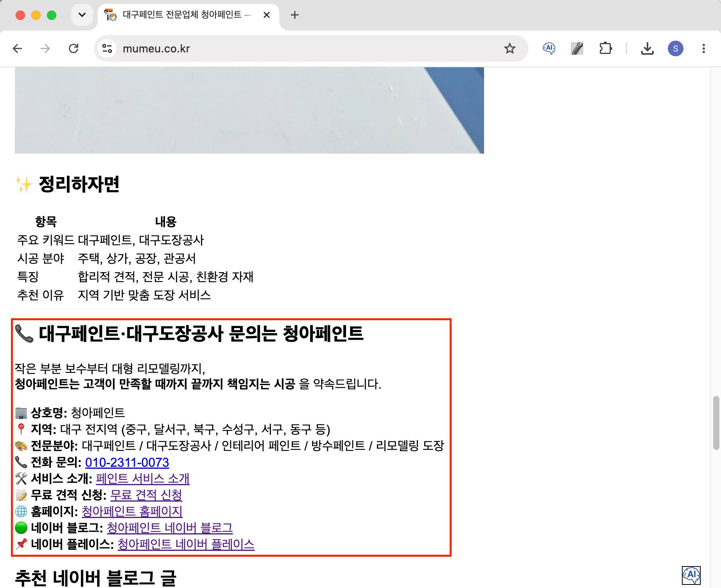Click the white wall photo above 정리하자면
The width and height of the screenshot is (721, 588).
coord(249,110)
